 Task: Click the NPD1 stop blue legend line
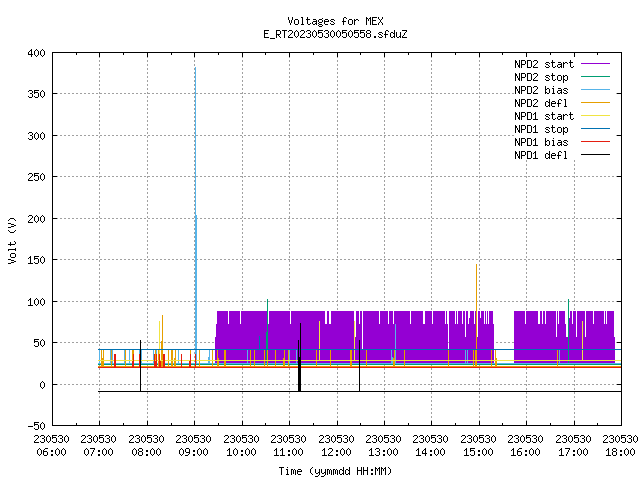tap(595, 129)
